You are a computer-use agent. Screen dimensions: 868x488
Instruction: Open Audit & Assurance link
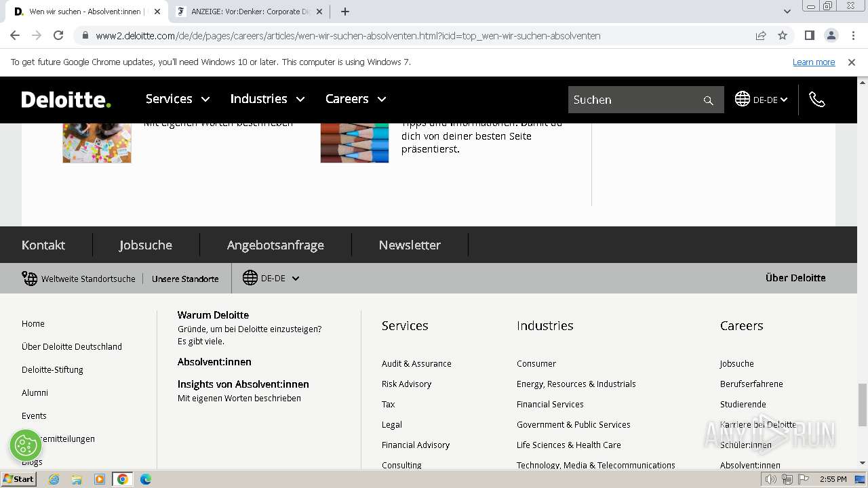[x=416, y=363]
